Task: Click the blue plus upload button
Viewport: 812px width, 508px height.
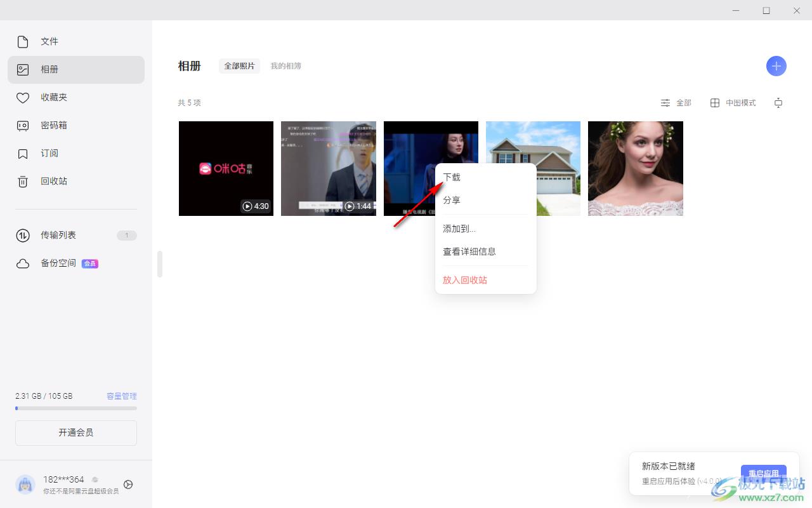Action: [776, 66]
